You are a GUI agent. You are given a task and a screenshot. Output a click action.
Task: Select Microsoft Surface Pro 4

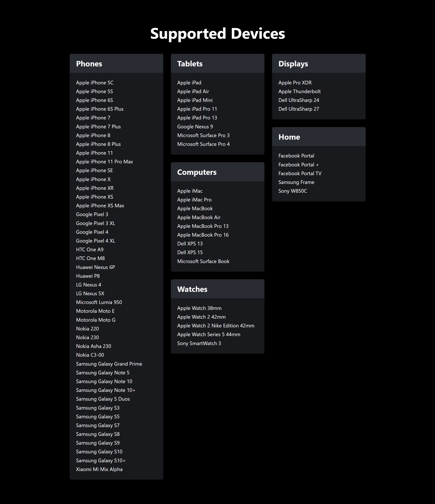click(203, 144)
